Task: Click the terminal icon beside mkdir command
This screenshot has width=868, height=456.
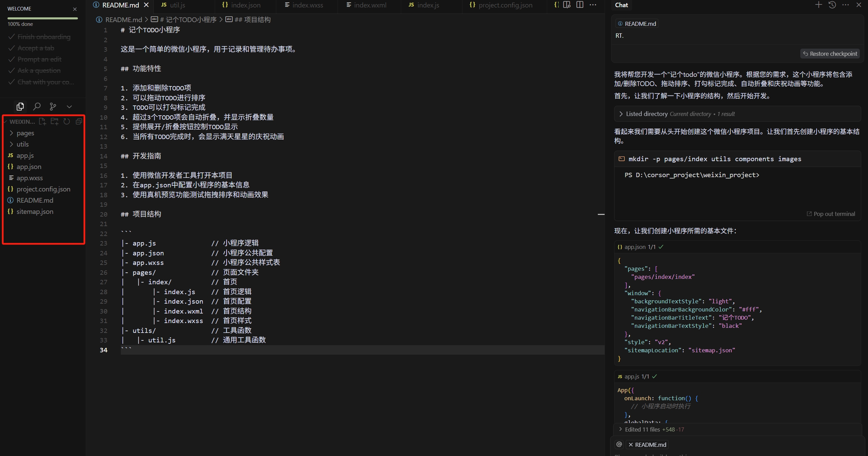Action: coord(622,159)
